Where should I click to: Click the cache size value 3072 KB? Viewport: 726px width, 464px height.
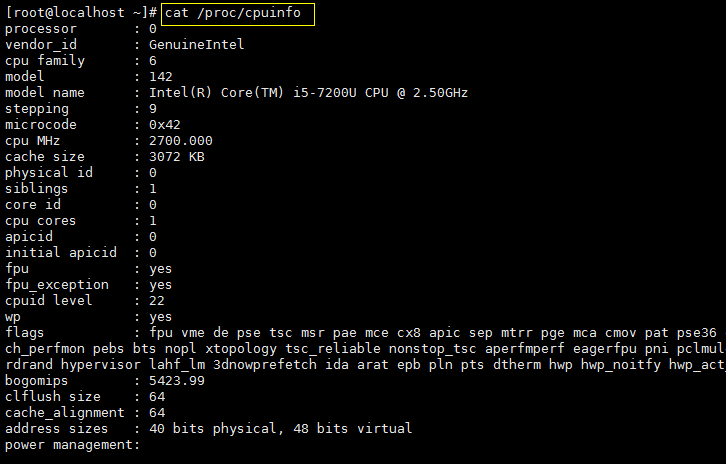(x=176, y=157)
